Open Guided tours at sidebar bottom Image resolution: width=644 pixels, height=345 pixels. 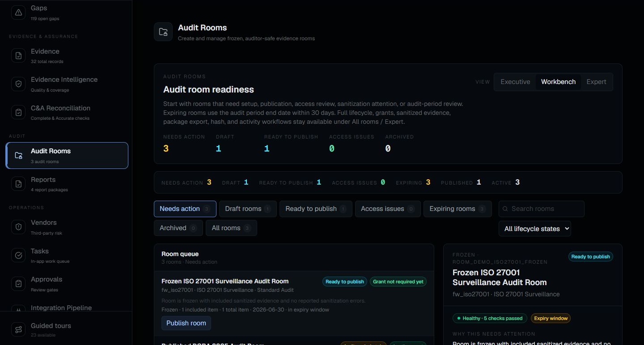click(67, 330)
